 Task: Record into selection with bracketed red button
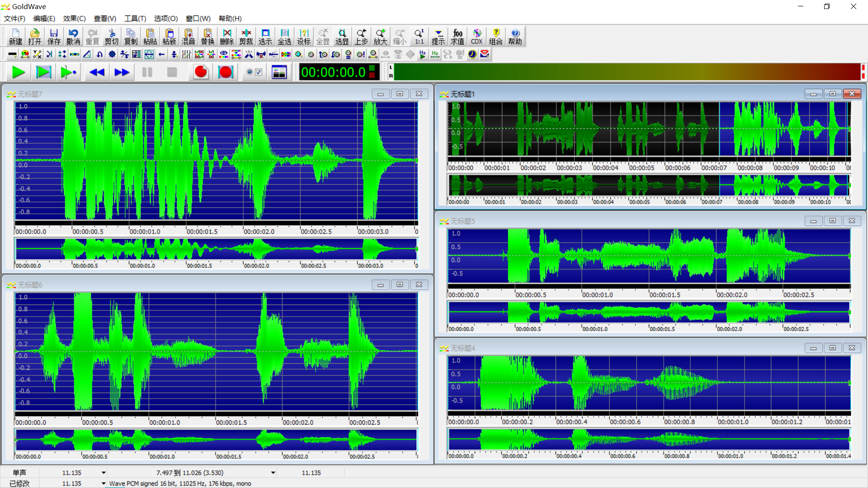[226, 72]
